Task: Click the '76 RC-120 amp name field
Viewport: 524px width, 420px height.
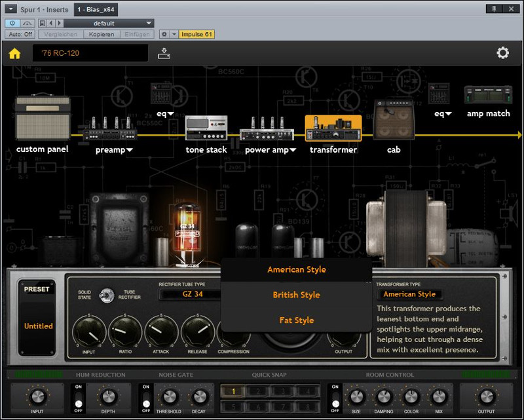Action: (90, 53)
